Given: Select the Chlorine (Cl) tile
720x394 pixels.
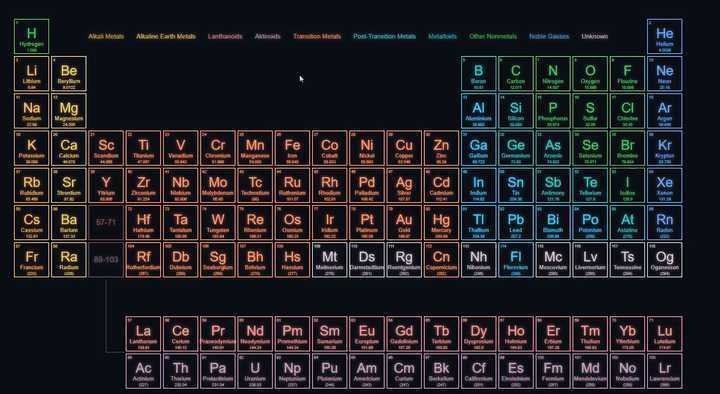Looking at the screenshot, I should (x=627, y=111).
